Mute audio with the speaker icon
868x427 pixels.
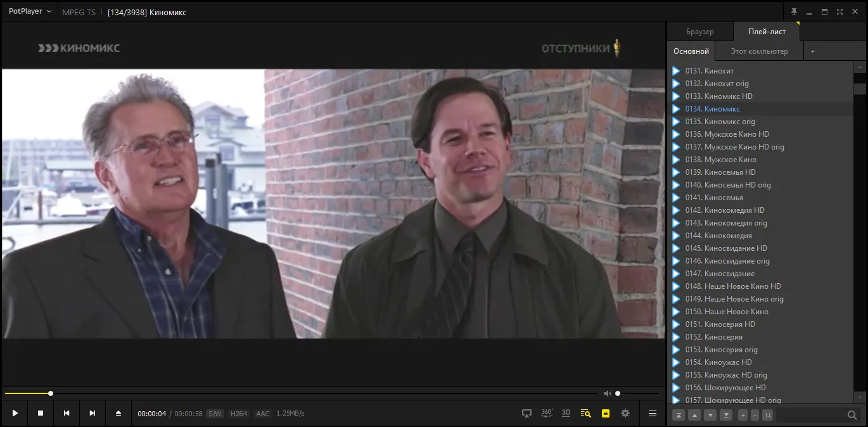(607, 393)
